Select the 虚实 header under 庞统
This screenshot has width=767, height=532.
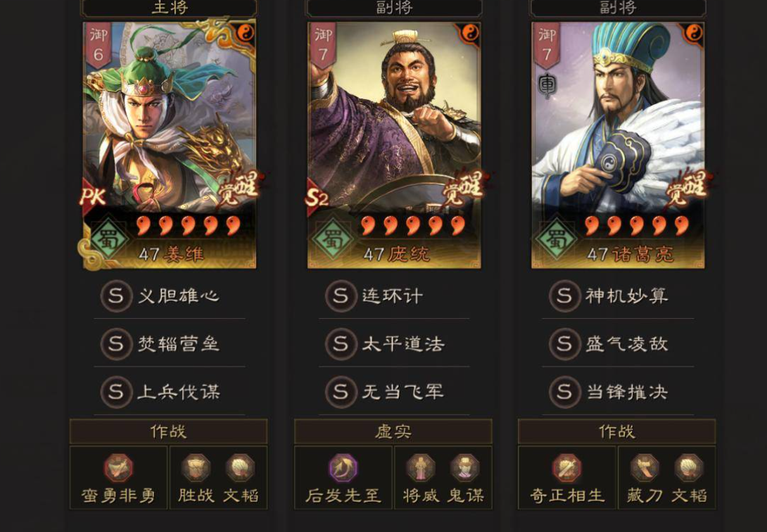coord(393,431)
